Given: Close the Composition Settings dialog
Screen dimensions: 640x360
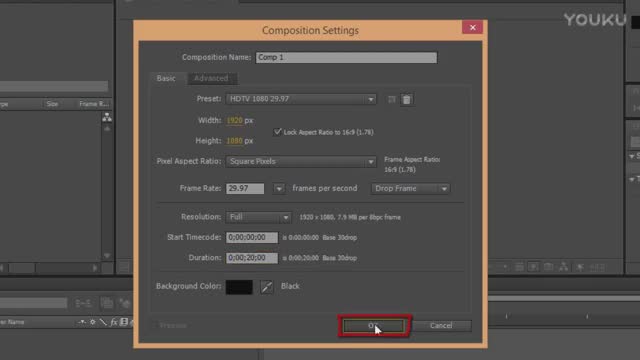Looking at the screenshot, I should coord(472,27).
